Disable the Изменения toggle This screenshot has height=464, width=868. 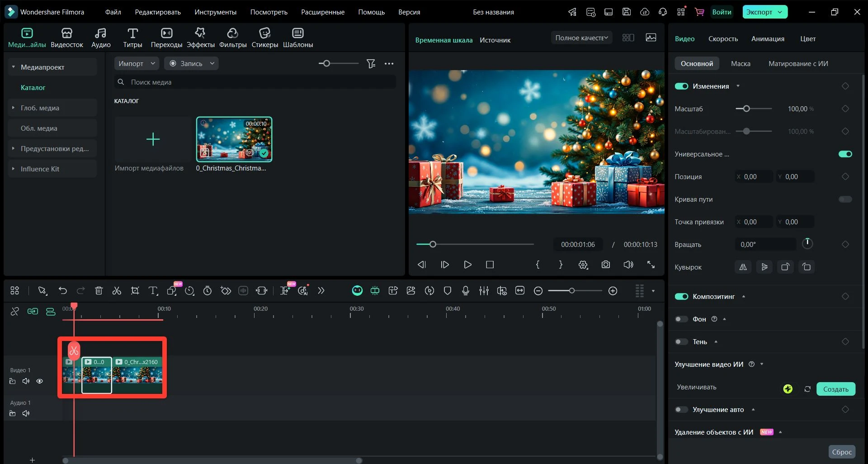point(681,86)
